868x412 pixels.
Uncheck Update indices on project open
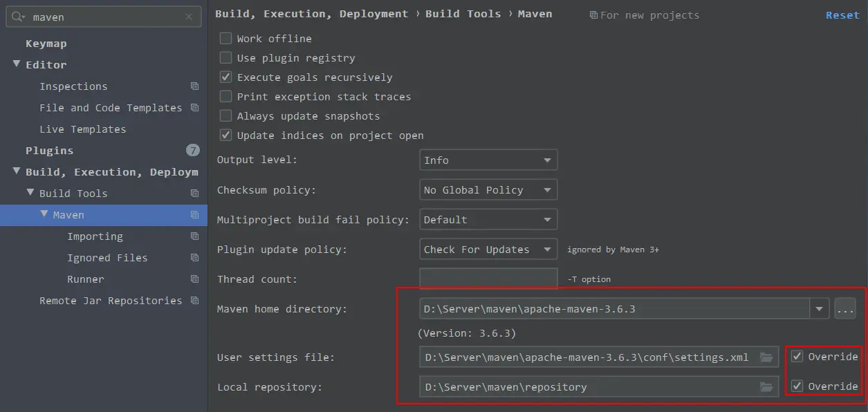[225, 135]
